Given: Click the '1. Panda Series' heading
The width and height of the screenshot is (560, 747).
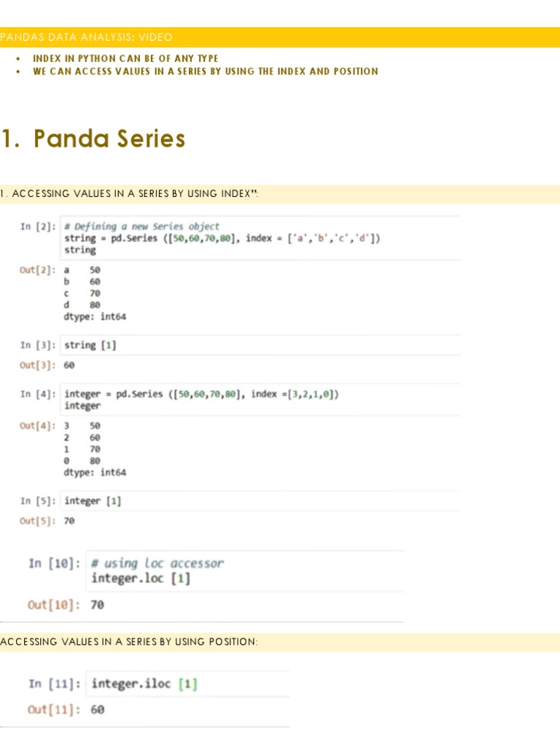Looking at the screenshot, I should 93,138.
